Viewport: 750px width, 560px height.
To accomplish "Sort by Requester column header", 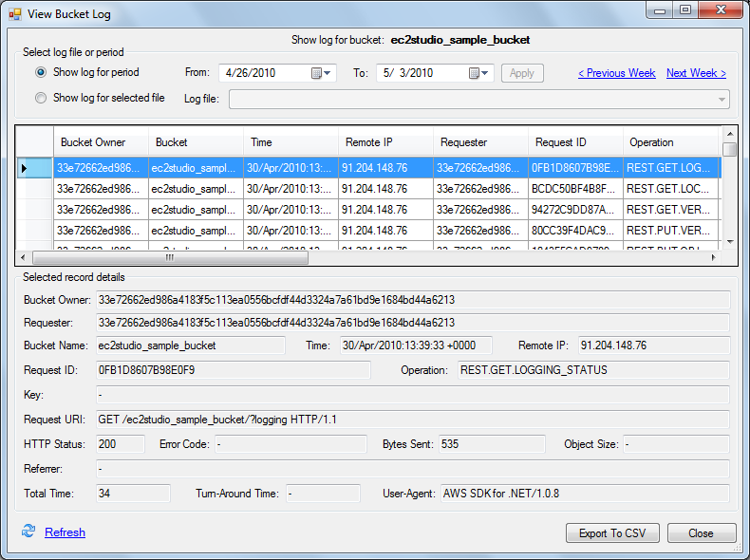I will [x=480, y=142].
